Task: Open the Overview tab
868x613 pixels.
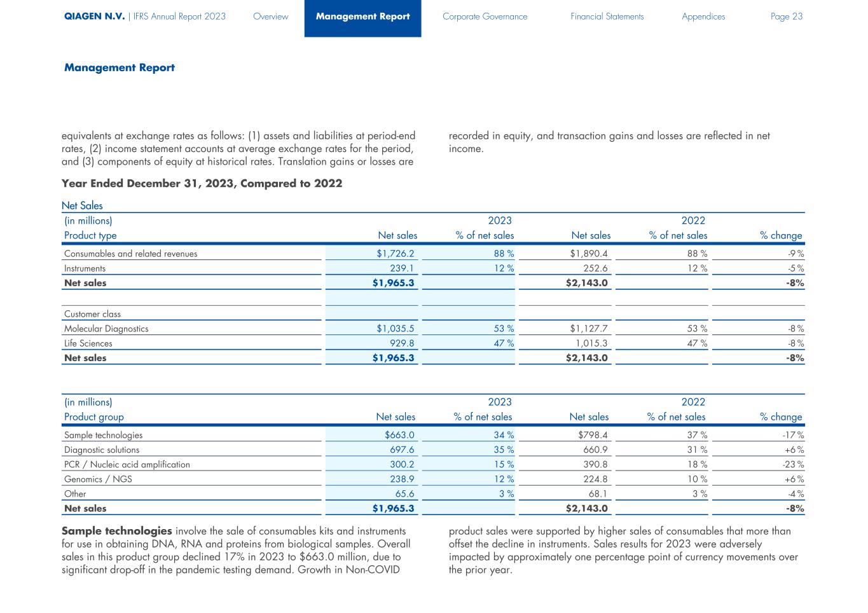Action: pos(270,17)
